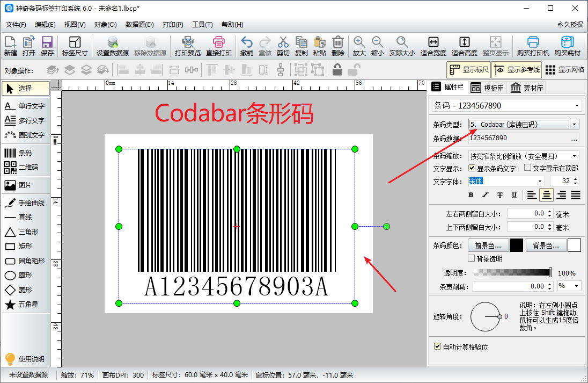Open the 工具(T) menu

202,25
